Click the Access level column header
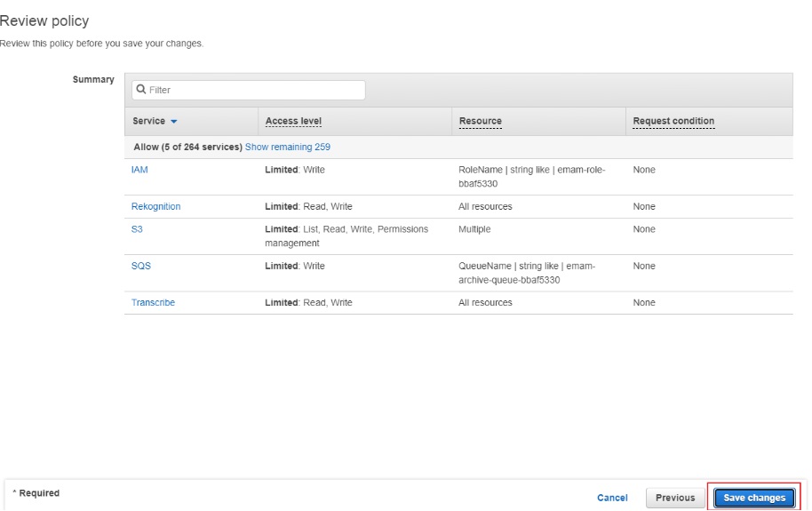Image resolution: width=812 pixels, height=511 pixels. pyautogui.click(x=293, y=121)
